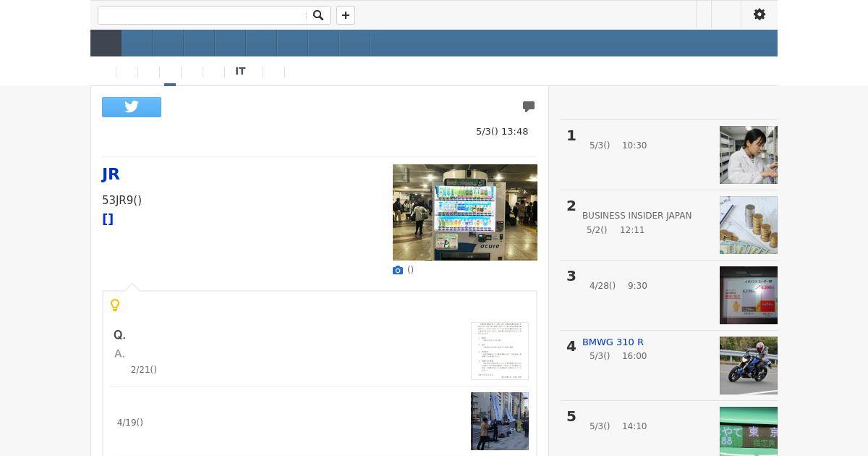Click the search magnifier icon

(x=318, y=15)
